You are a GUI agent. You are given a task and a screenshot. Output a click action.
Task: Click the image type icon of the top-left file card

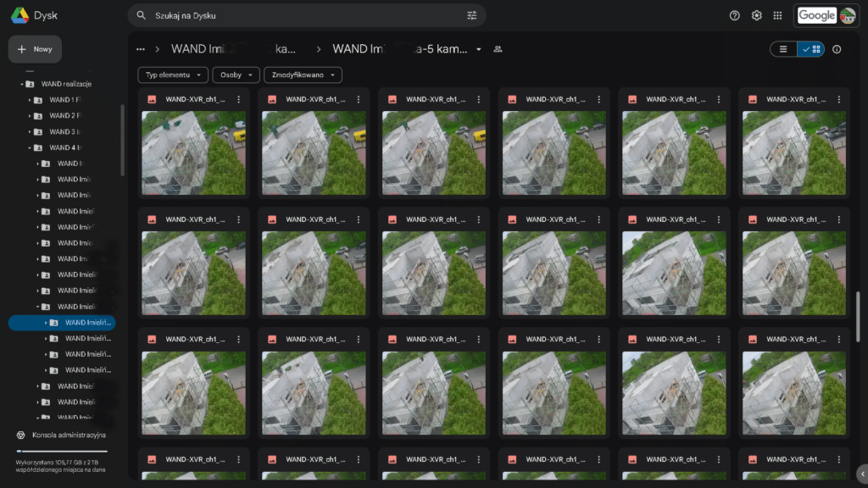coord(152,100)
